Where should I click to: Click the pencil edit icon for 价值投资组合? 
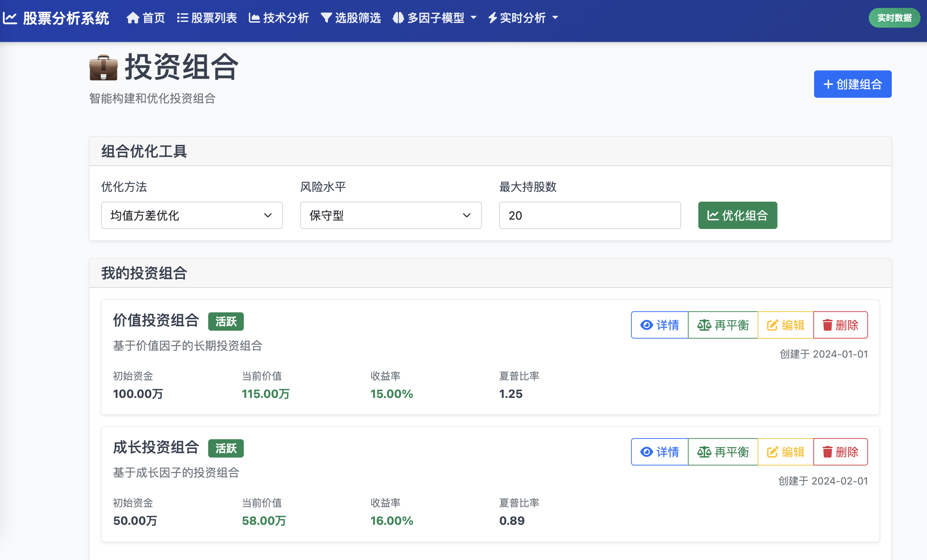pyautogui.click(x=772, y=325)
